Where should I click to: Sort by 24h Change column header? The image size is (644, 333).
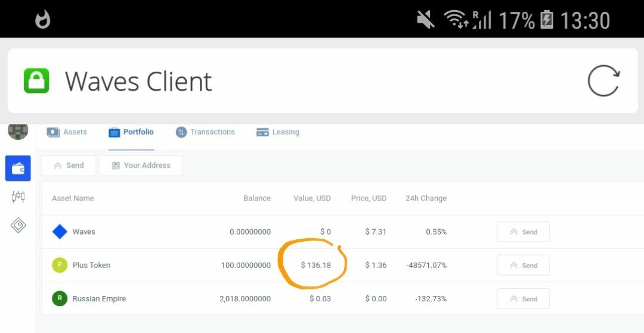pyautogui.click(x=426, y=198)
